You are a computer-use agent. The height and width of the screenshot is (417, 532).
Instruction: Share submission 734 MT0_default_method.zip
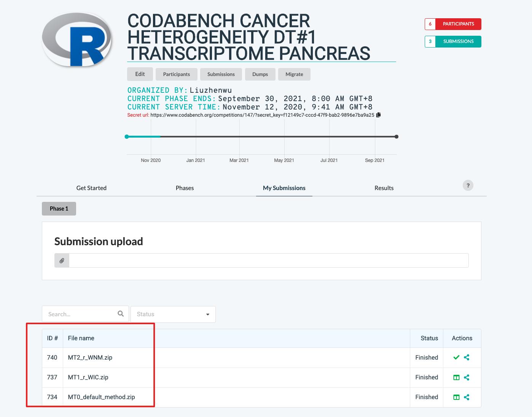click(x=467, y=397)
